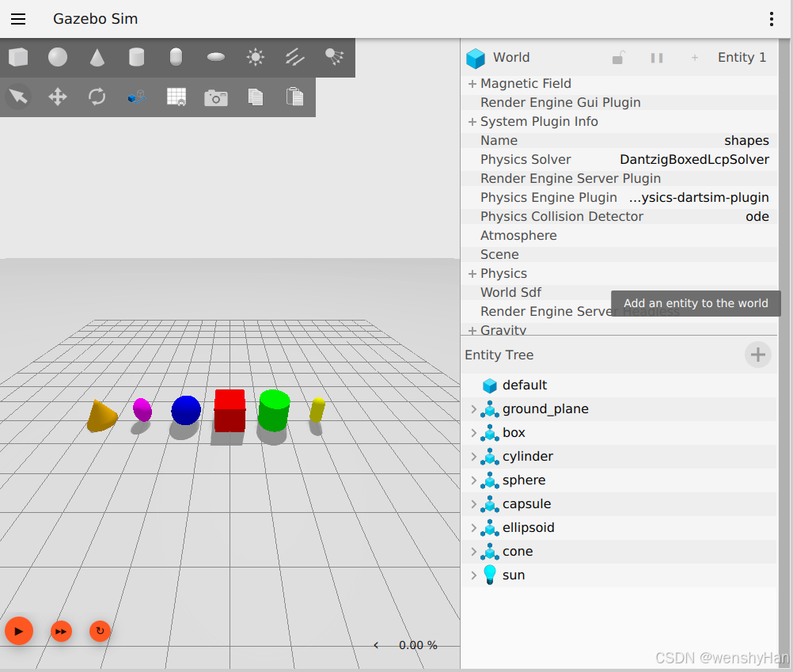Click the Render Engine Gui Plugin row
The height and width of the screenshot is (672, 793).
click(x=619, y=103)
